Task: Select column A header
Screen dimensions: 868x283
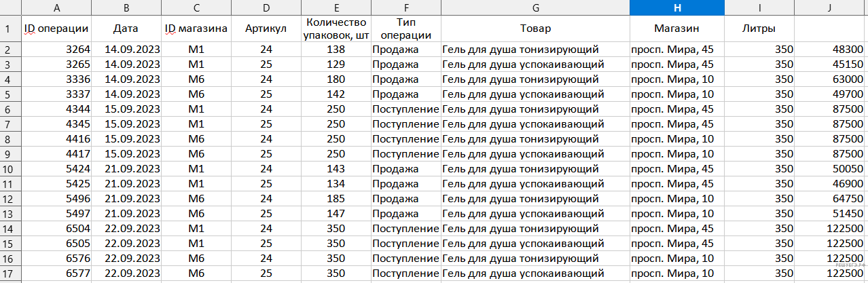Action: (56, 7)
